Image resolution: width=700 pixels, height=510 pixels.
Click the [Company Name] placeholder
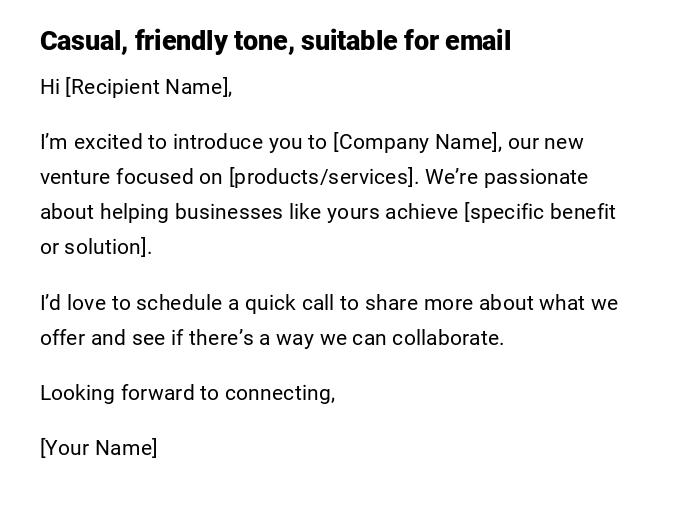pyautogui.click(x=415, y=142)
